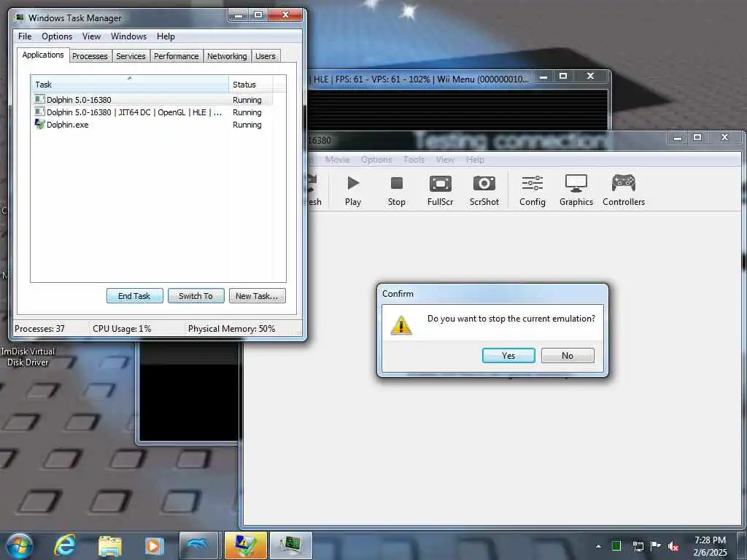747x560 pixels.
Task: Click End Task in Task Manager
Action: [134, 296]
